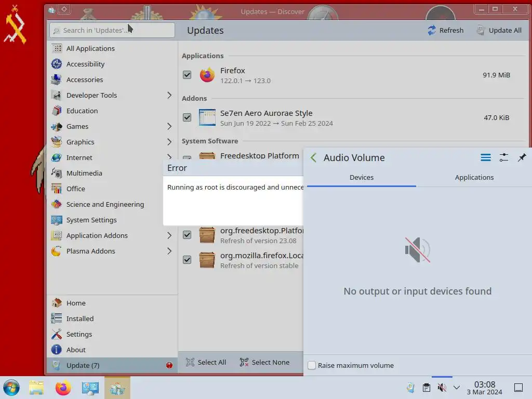Open the Accessories category
Screen dimensions: 532x399
pyautogui.click(x=112, y=79)
